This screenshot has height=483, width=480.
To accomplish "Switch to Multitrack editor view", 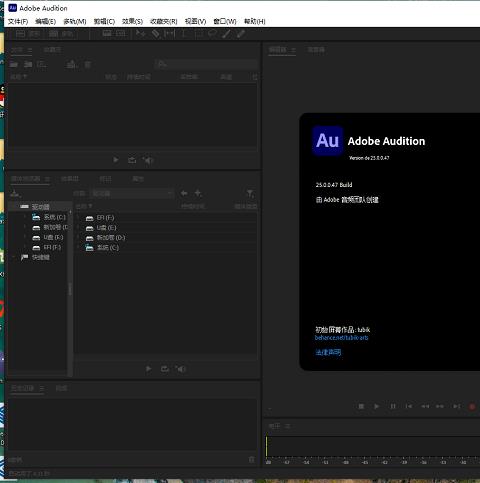I will [x=61, y=34].
